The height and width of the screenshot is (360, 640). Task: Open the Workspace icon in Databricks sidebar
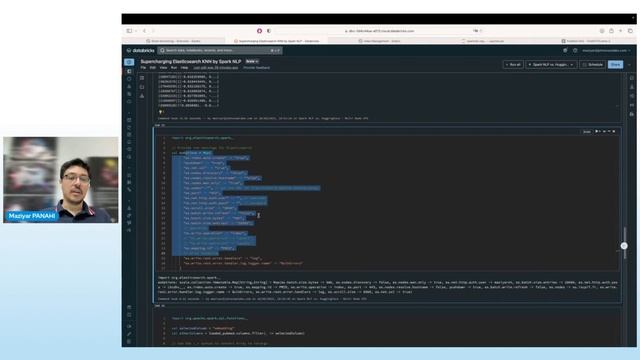[x=129, y=71]
